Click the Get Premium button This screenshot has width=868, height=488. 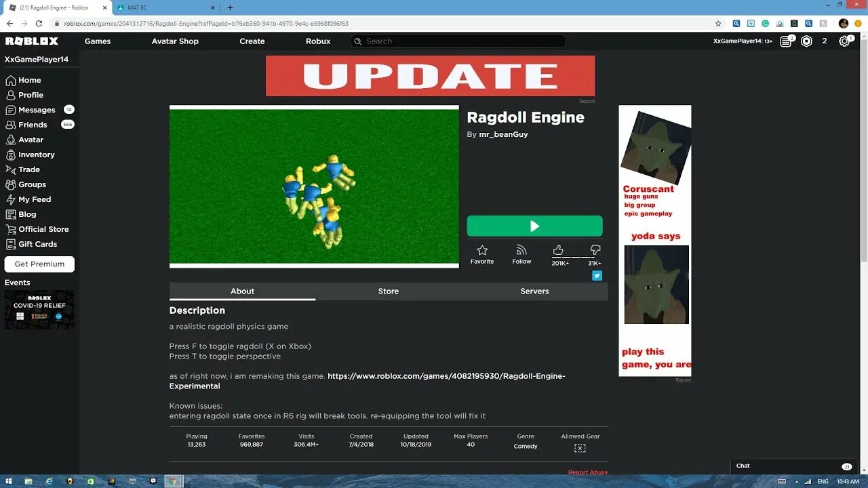point(39,264)
